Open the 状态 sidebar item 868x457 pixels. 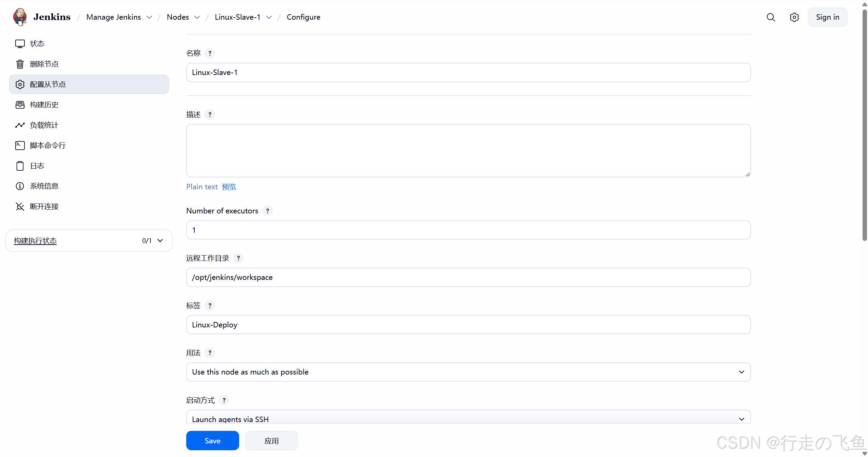[x=89, y=44]
